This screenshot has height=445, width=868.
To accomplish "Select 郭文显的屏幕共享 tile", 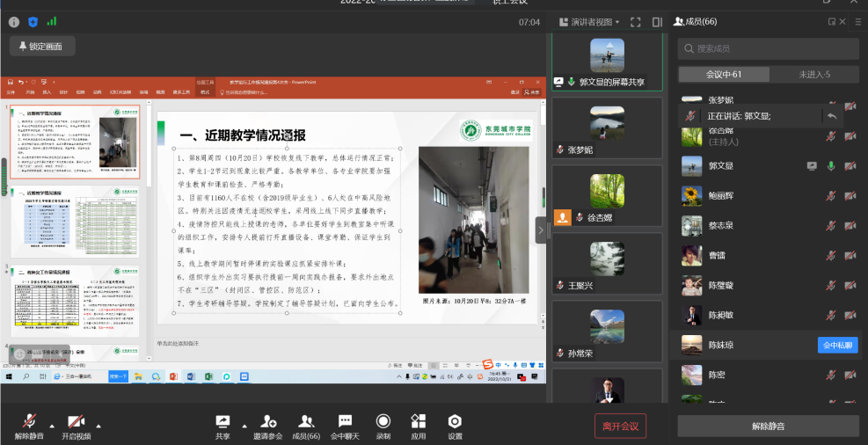I will pyautogui.click(x=608, y=61).
